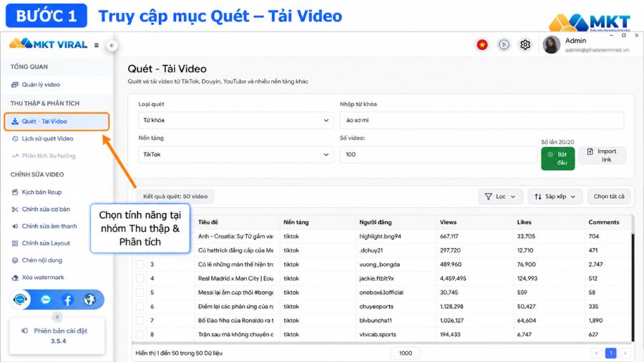This screenshot has height=362, width=644.
Task: Click Phiên bản cài đặt 3.5.4 box
Action: point(57,336)
